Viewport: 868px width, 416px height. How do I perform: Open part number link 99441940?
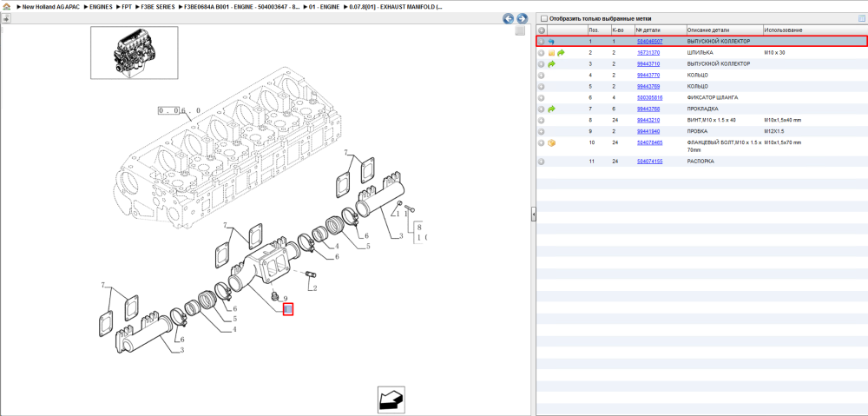tap(648, 132)
